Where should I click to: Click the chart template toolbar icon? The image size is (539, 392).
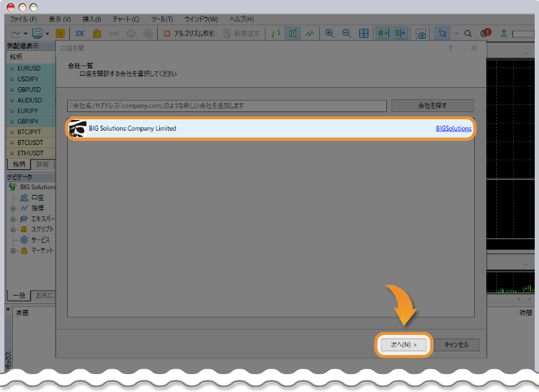[37, 34]
